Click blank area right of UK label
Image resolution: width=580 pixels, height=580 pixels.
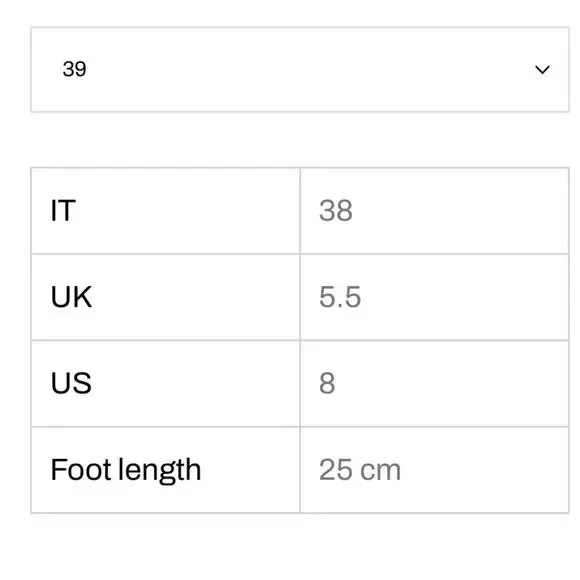(196, 297)
